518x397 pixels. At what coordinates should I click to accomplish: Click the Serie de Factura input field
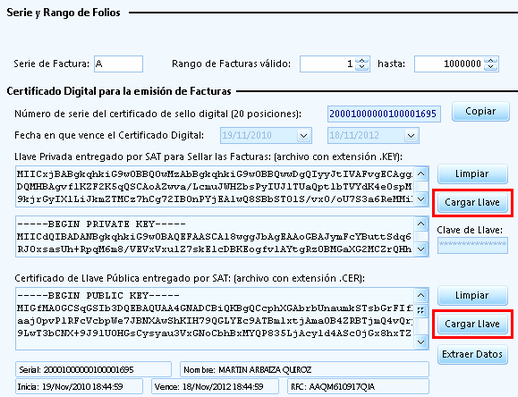point(118,64)
